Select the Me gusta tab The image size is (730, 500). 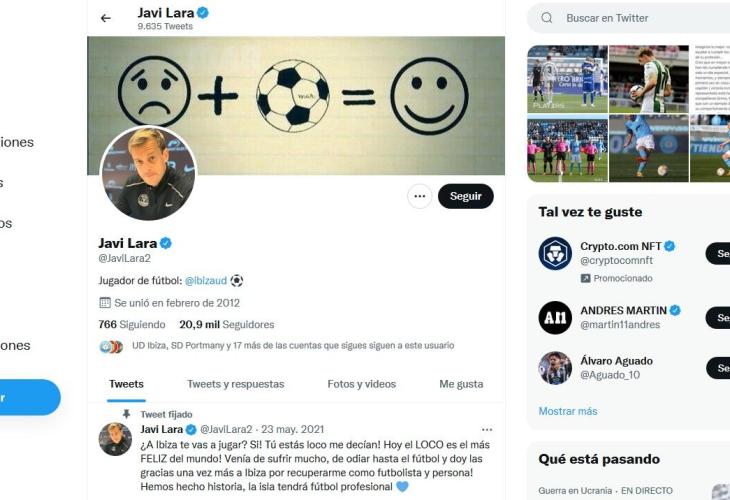click(x=461, y=384)
